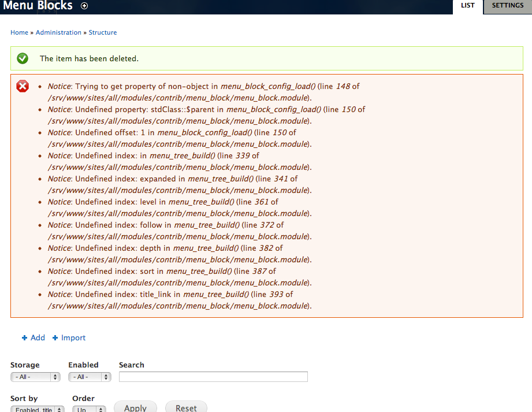Click inside the Search field

[x=213, y=377]
